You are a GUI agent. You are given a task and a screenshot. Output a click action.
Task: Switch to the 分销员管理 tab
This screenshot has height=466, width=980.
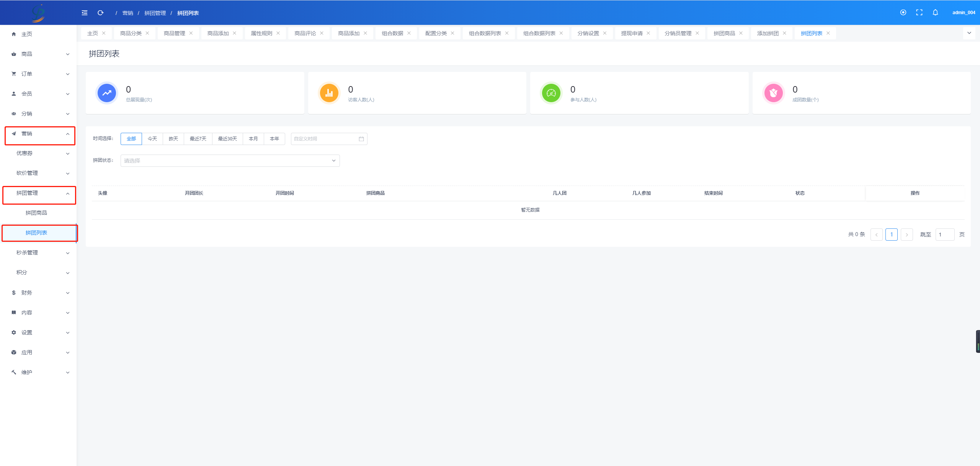(678, 33)
